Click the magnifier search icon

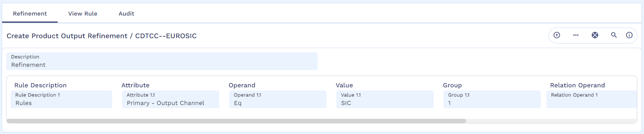point(614,35)
